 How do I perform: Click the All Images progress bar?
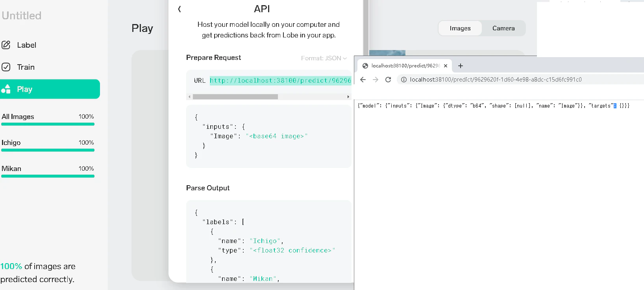pyautogui.click(x=48, y=124)
